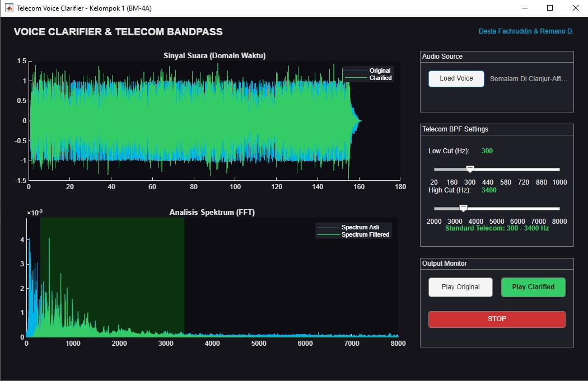Click the Spectrum Filtered legend entry
Screen dimensions: 588x381
(365, 234)
